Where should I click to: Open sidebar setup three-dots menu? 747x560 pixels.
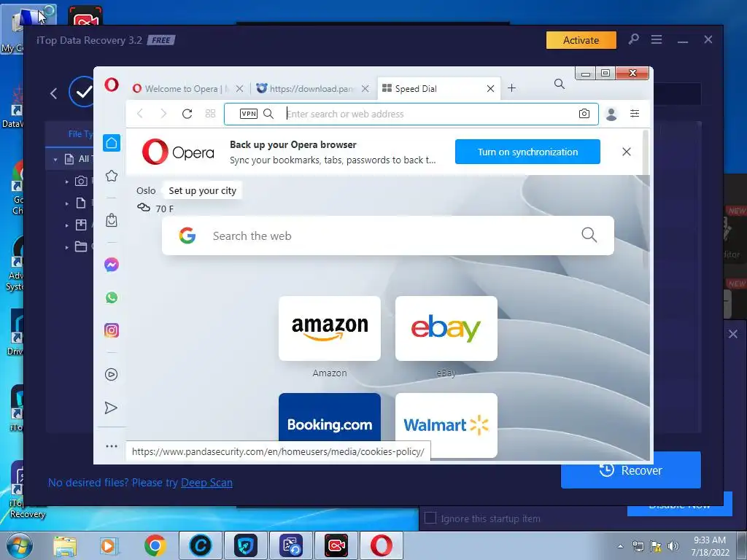[x=112, y=446]
